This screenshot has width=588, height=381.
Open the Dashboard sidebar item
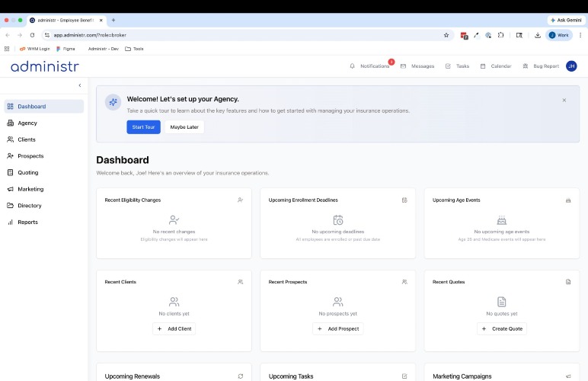(x=44, y=107)
